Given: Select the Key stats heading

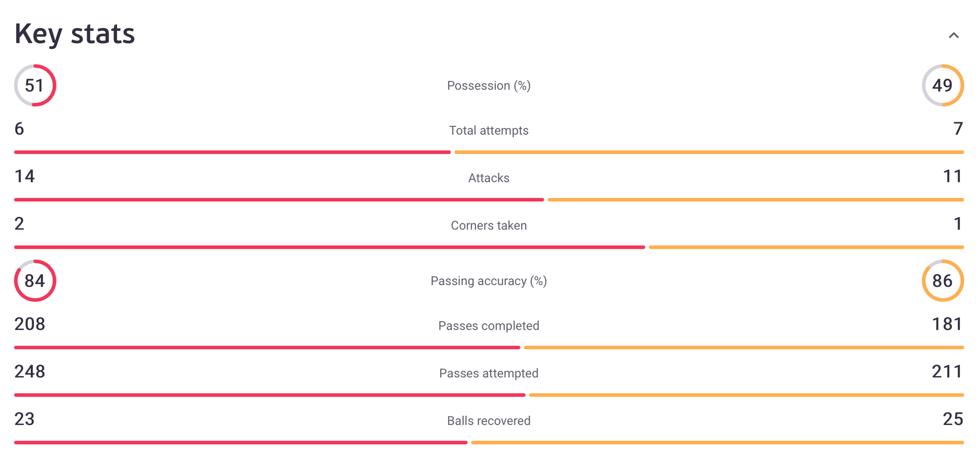Looking at the screenshot, I should coord(75,33).
